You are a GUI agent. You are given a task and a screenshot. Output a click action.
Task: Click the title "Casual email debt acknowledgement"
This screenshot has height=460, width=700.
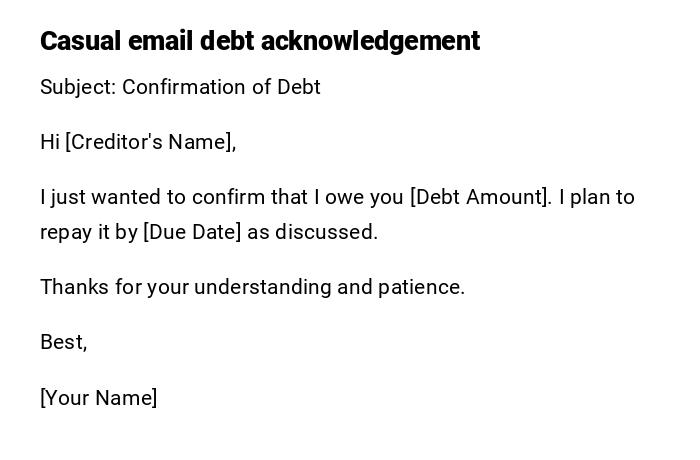coord(260,41)
